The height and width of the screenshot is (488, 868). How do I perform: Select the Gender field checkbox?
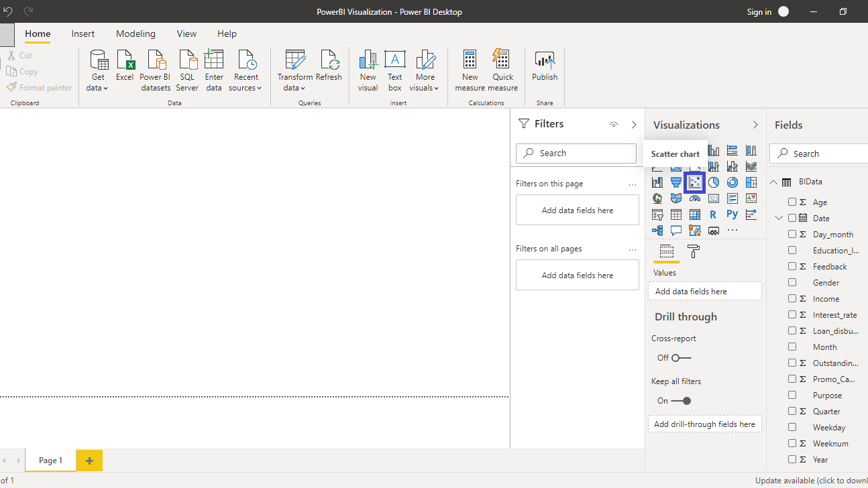[x=792, y=282]
